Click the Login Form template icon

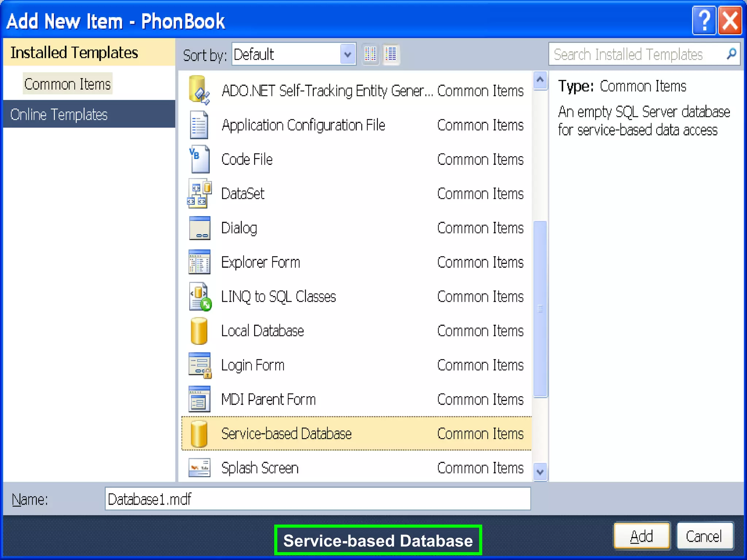pyautogui.click(x=199, y=365)
